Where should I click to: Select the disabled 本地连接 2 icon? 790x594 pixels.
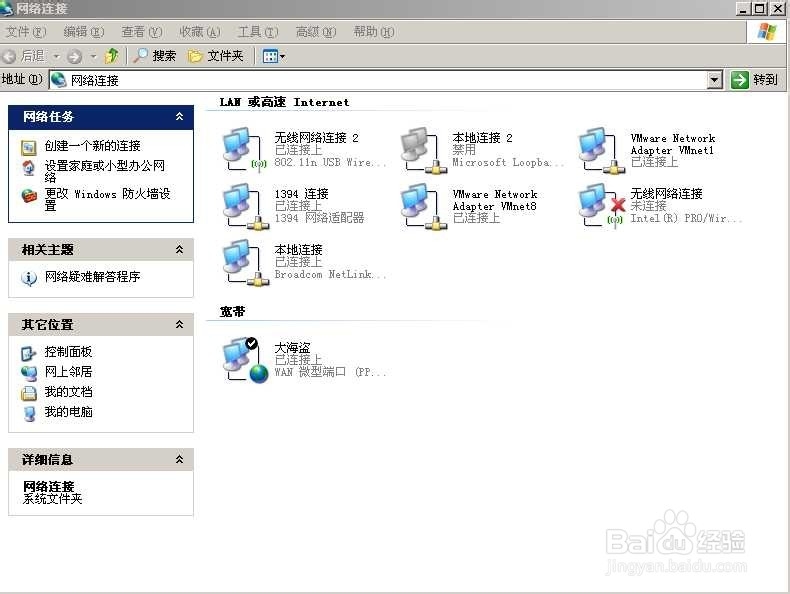(423, 150)
